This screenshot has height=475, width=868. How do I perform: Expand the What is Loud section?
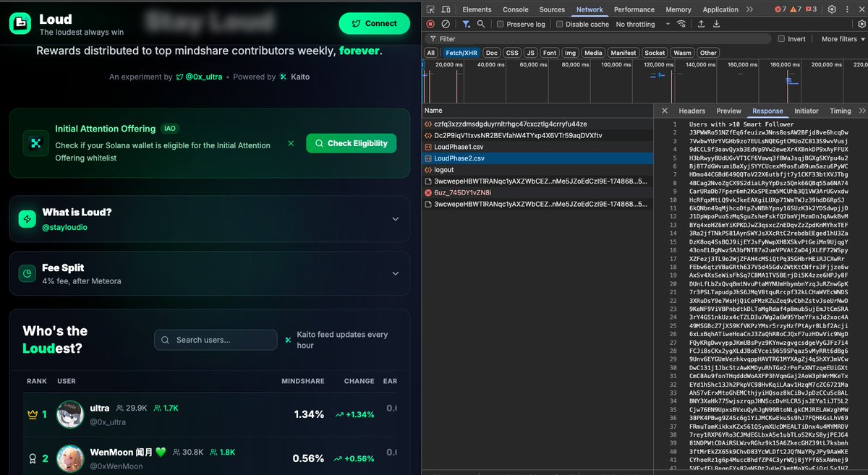tap(395, 219)
